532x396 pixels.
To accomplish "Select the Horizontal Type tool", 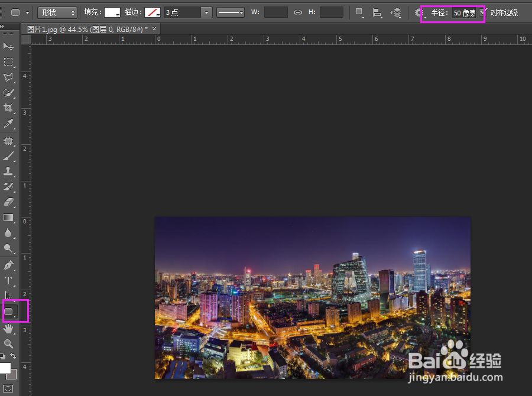I will tap(9, 280).
